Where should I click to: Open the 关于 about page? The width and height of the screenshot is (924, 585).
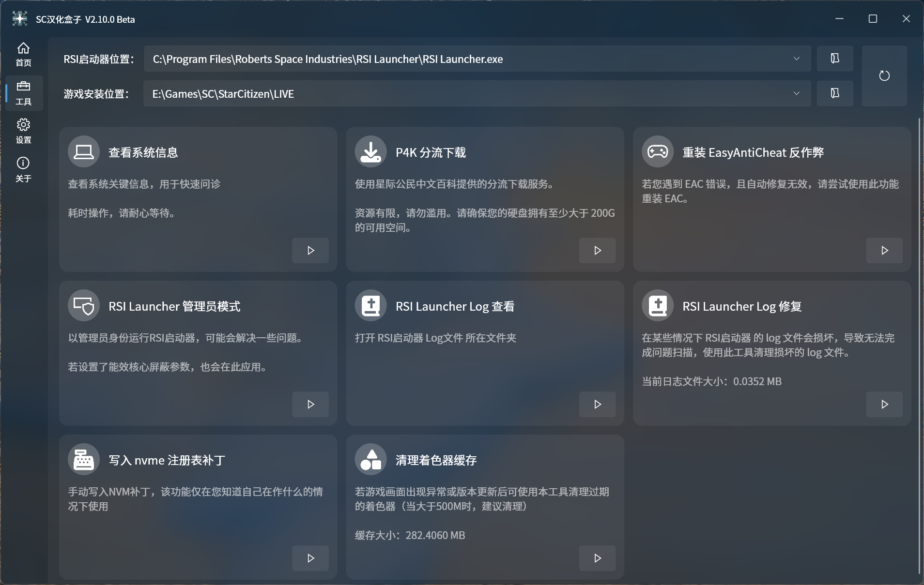point(23,170)
